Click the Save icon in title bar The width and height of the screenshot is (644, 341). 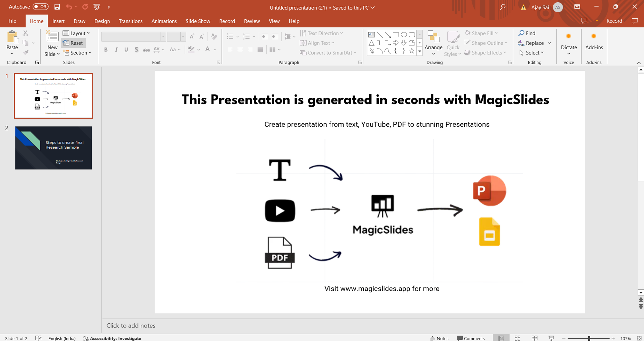(x=57, y=7)
